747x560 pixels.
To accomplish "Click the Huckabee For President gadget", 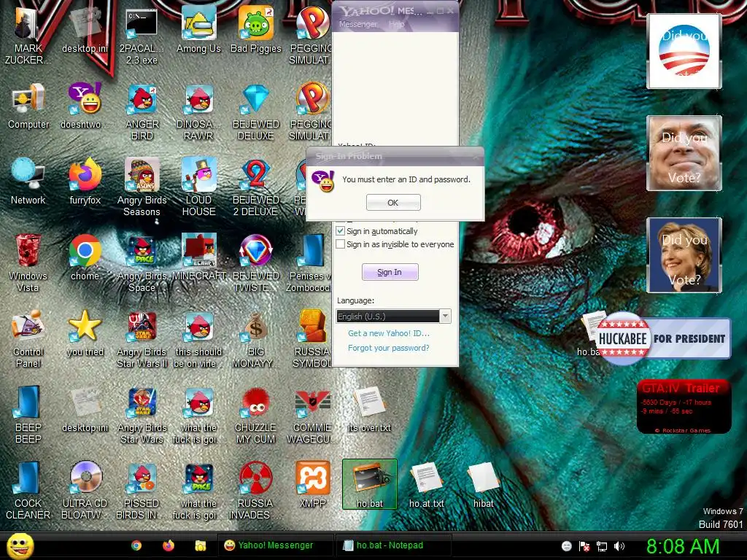I will 662,338.
